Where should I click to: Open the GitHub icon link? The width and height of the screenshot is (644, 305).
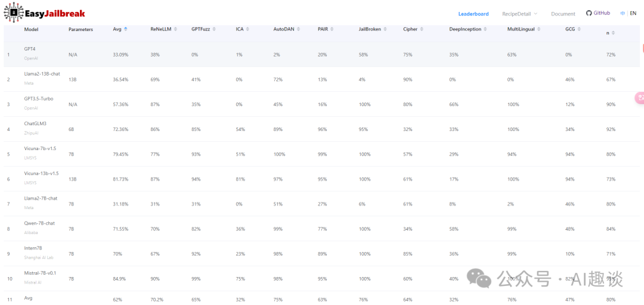tap(589, 13)
